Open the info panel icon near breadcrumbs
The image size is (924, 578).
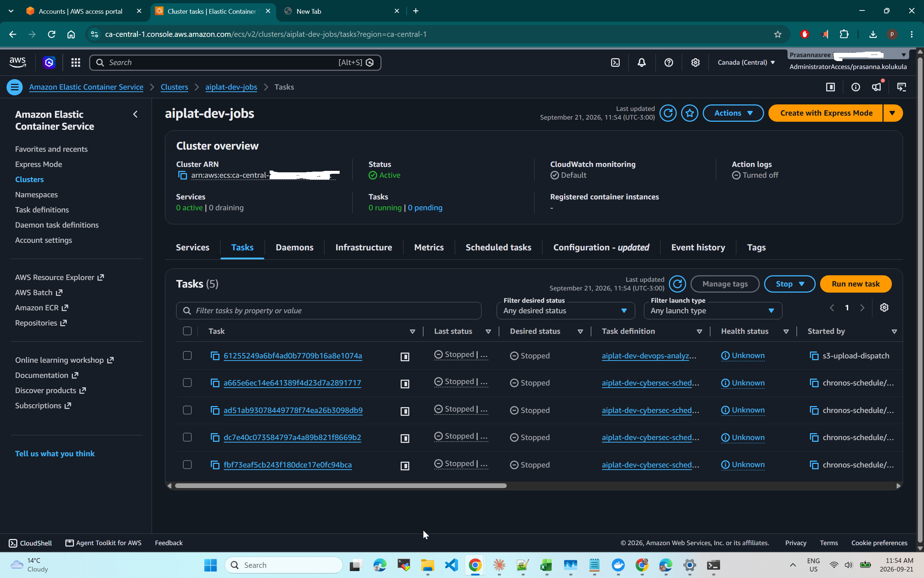(856, 87)
